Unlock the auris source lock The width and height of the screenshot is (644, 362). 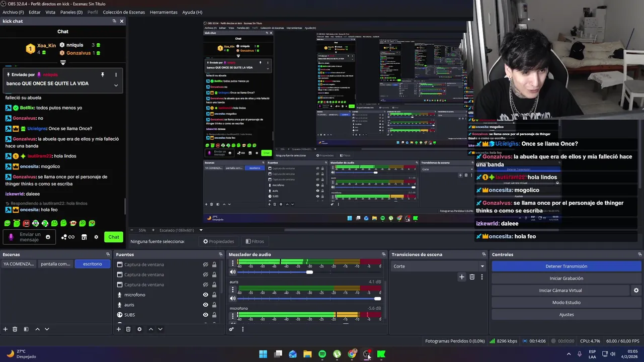pos(214,305)
